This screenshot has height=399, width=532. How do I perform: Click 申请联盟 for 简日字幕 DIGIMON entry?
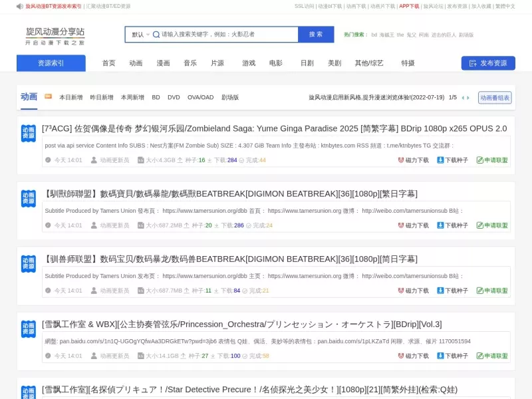tap(492, 291)
